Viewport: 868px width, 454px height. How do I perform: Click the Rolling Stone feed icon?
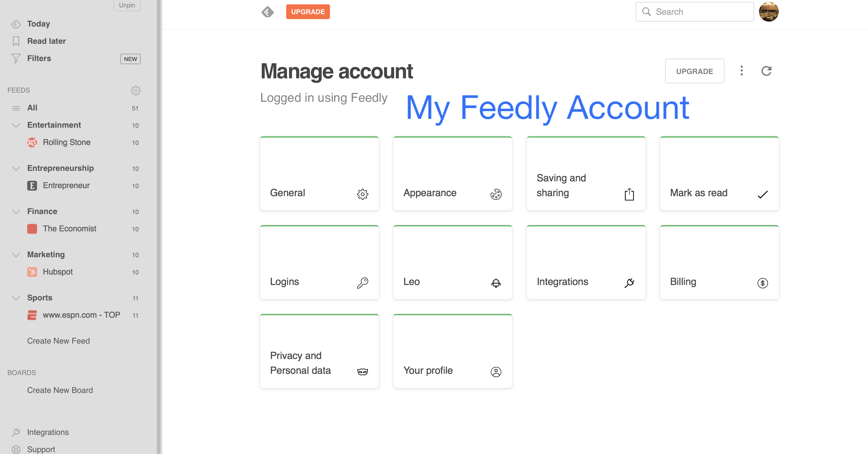(x=32, y=142)
